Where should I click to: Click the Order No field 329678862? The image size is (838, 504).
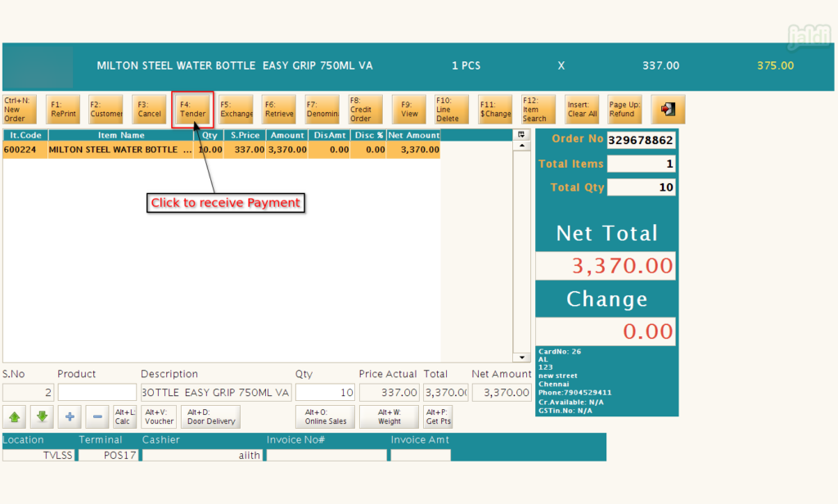[x=642, y=140]
